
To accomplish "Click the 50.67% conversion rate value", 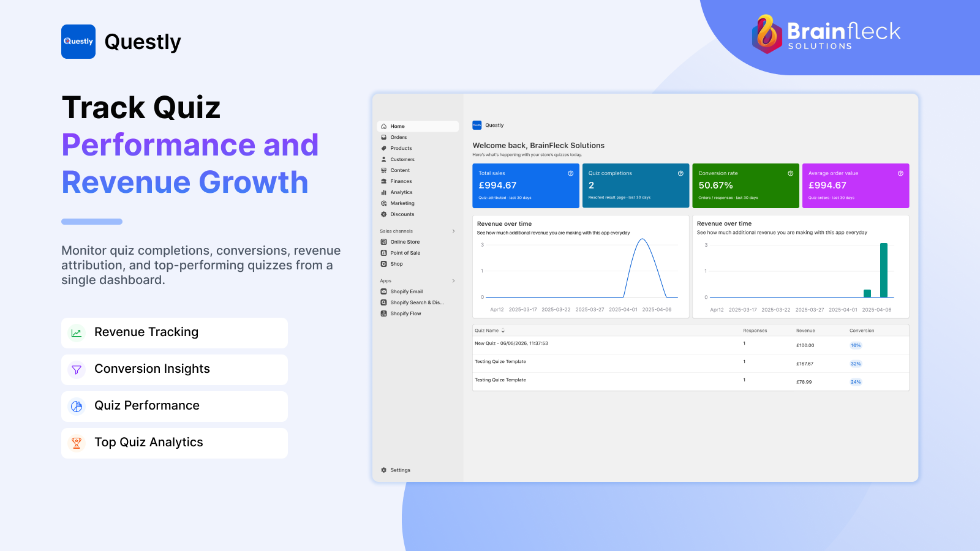I will pos(715,186).
